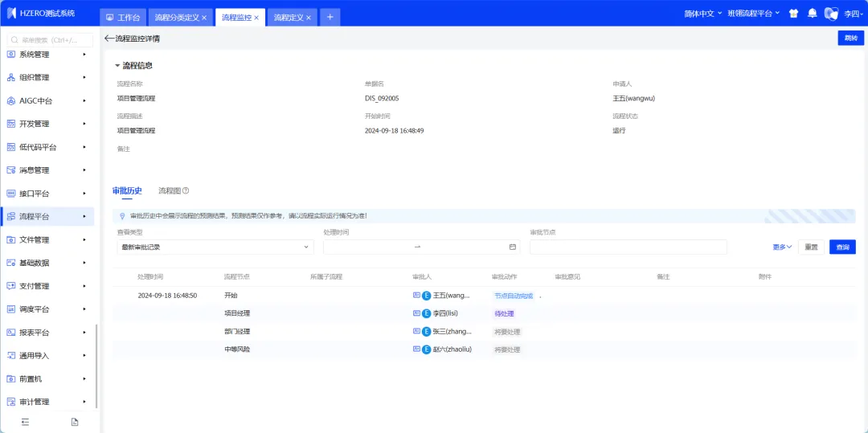This screenshot has height=433, width=868.
Task: Click the 系统管理 sidebar icon
Action: [x=10, y=54]
